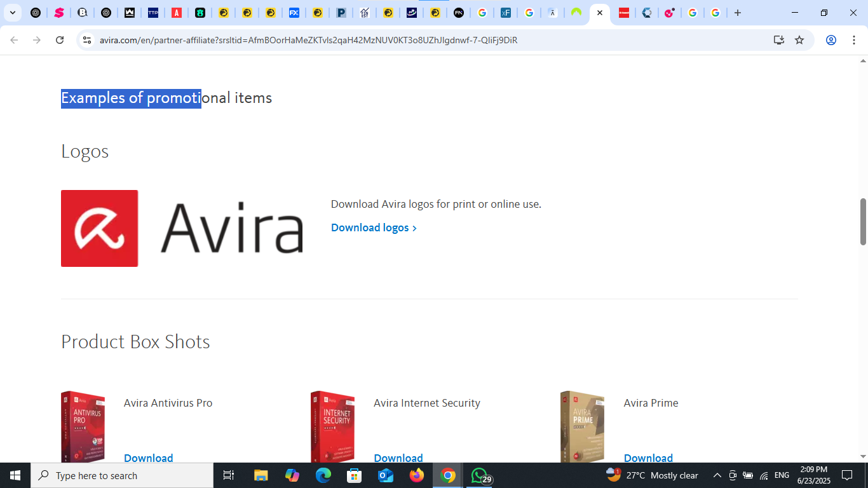Switch to the red A favicon tab
868x488 pixels.
[177, 13]
